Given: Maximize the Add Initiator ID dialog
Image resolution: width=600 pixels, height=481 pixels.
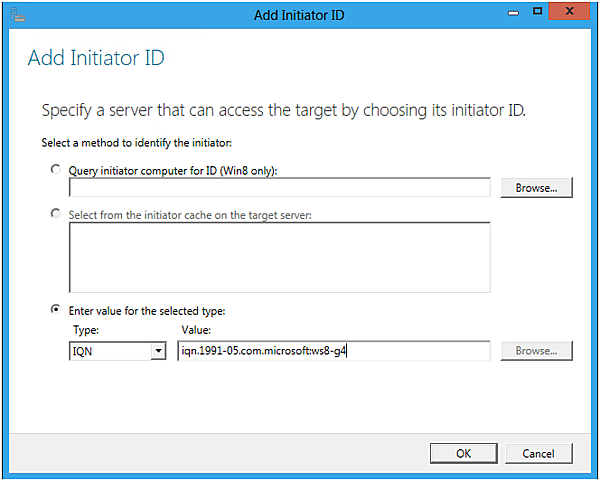Looking at the screenshot, I should [538, 12].
